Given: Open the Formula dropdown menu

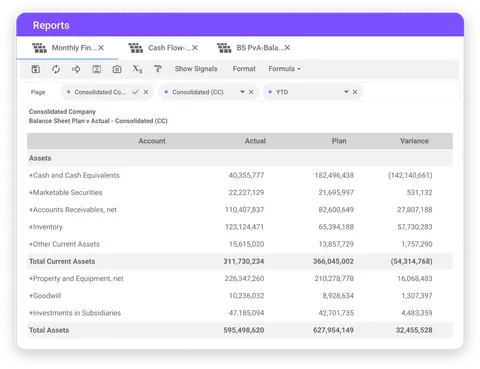Looking at the screenshot, I should [x=284, y=69].
